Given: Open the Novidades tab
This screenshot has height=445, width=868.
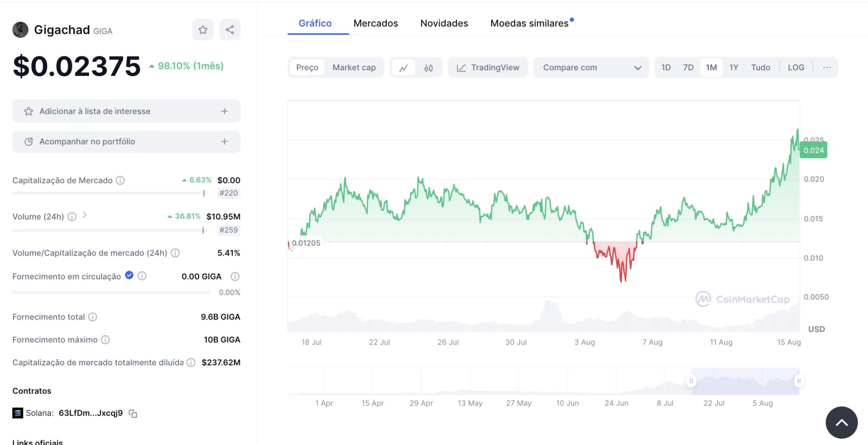Looking at the screenshot, I should click(x=444, y=23).
